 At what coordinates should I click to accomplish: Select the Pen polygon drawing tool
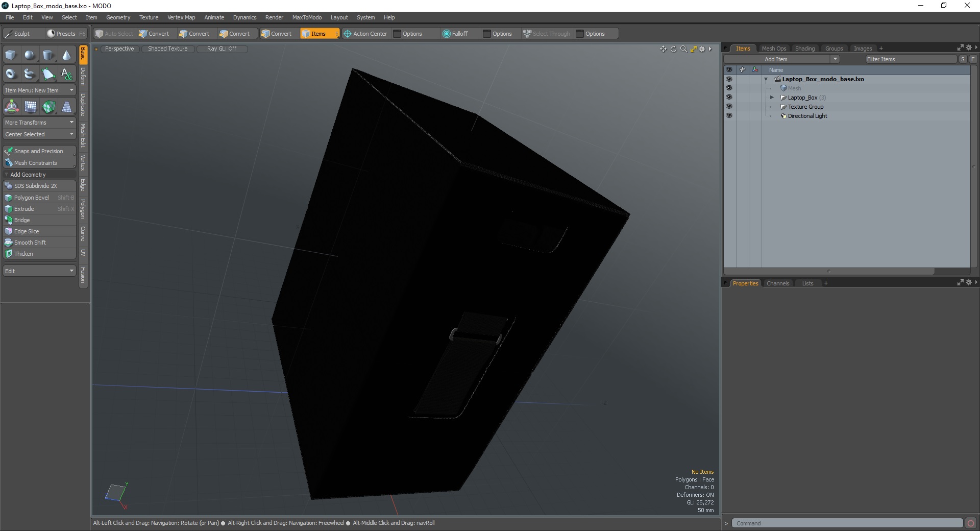(x=48, y=74)
